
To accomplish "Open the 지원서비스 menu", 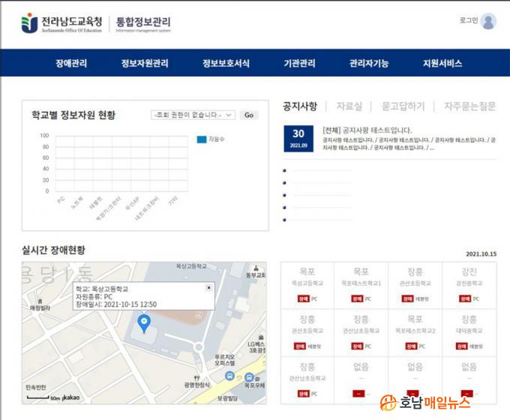I will point(442,64).
